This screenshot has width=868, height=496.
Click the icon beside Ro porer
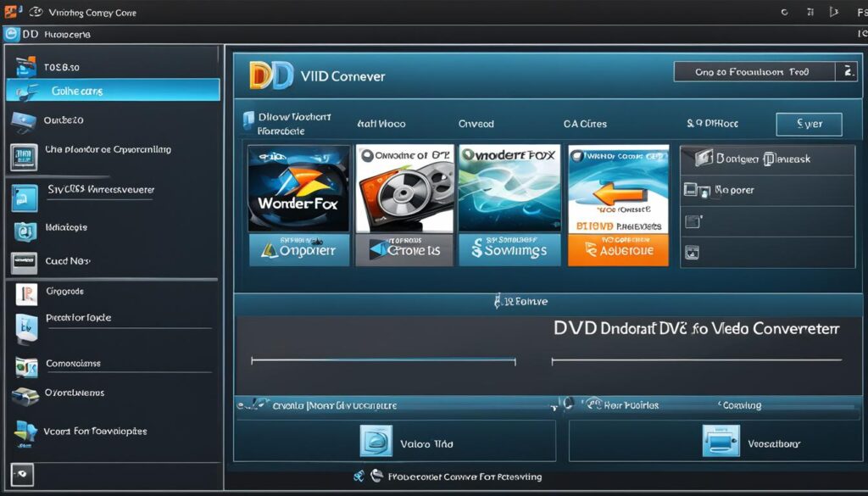(697, 191)
